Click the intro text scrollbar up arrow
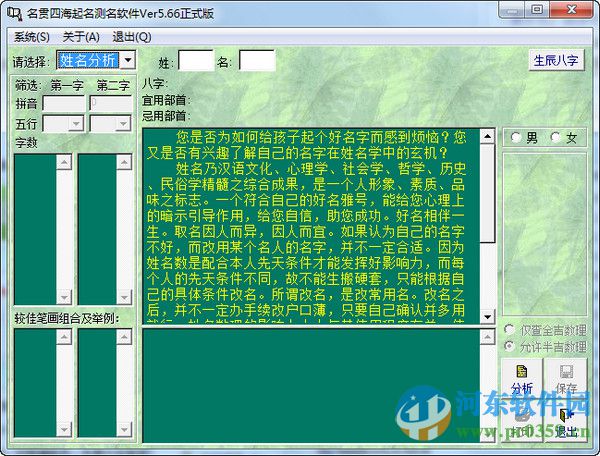The image size is (600, 456). click(488, 136)
